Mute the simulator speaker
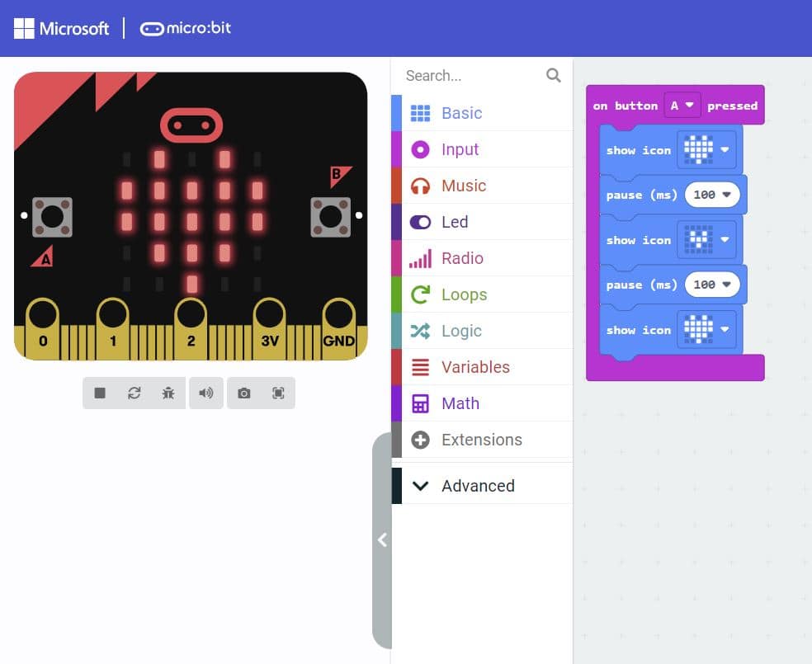Screen dimensions: 812x664 coord(205,393)
